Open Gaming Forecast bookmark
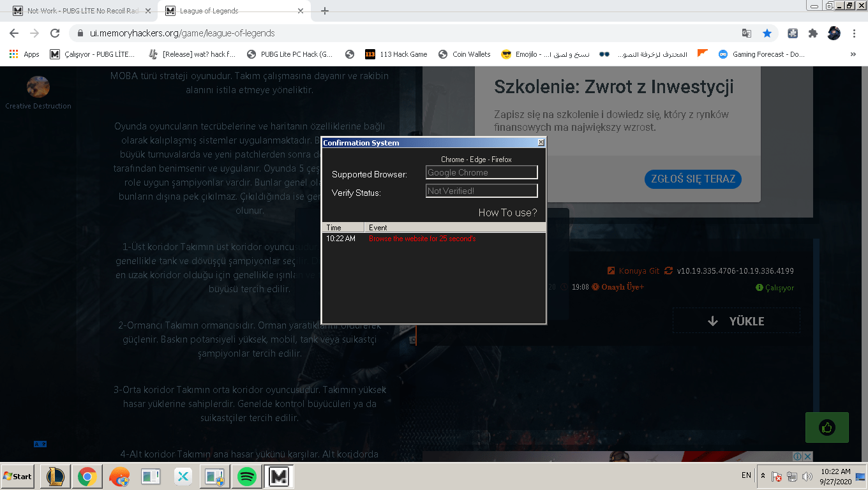Screen dimensions: 868x490 pyautogui.click(x=761, y=54)
